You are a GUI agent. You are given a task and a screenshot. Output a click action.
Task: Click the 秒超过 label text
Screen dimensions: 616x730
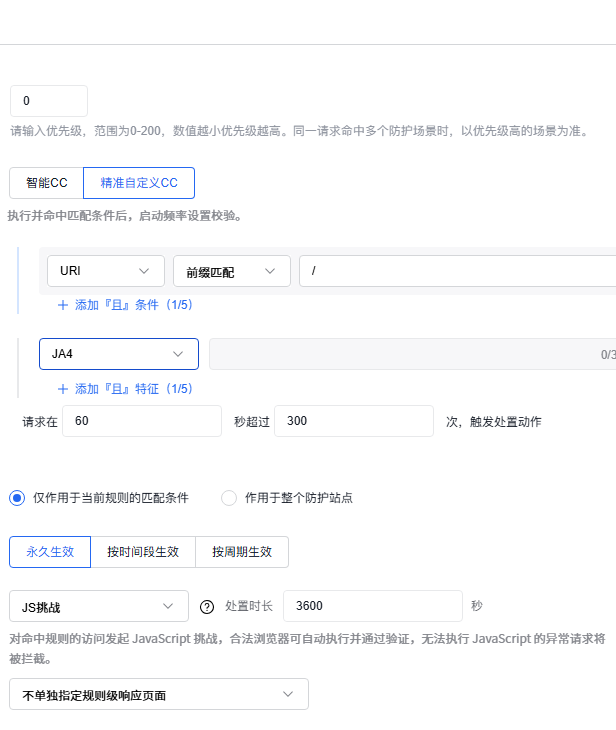[x=252, y=422]
